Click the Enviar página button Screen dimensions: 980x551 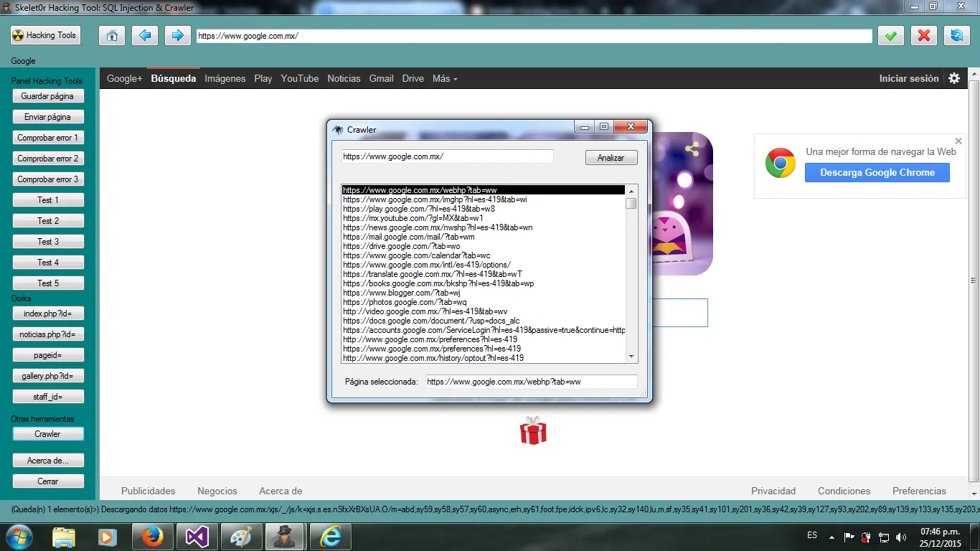click(x=48, y=117)
